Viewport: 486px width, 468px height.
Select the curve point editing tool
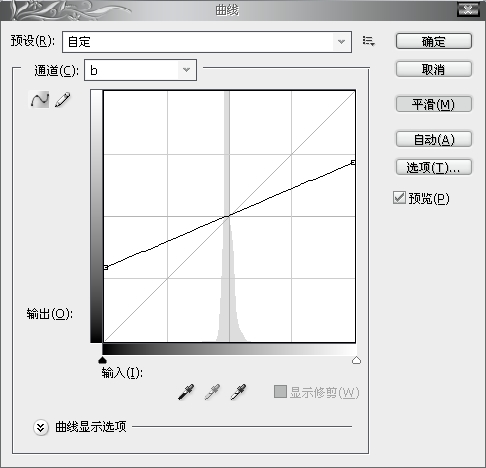tap(40, 99)
